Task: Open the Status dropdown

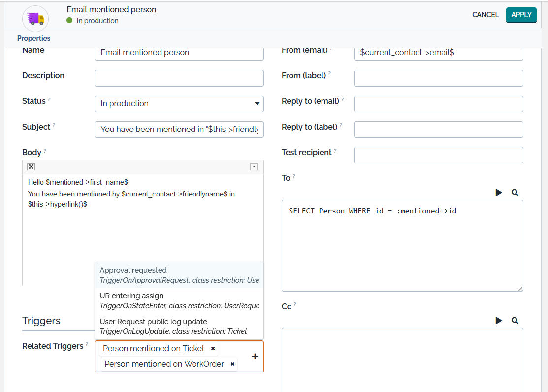Action: pos(179,104)
